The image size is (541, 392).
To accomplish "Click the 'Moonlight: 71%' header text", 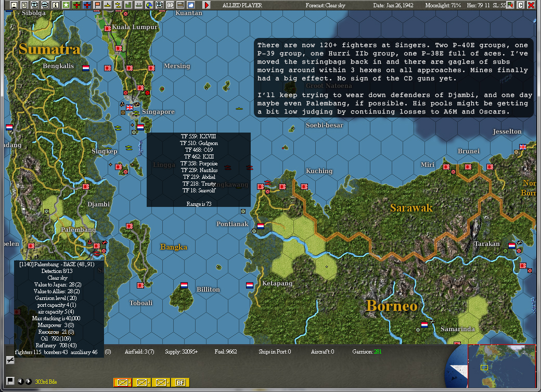I will (x=443, y=5).
